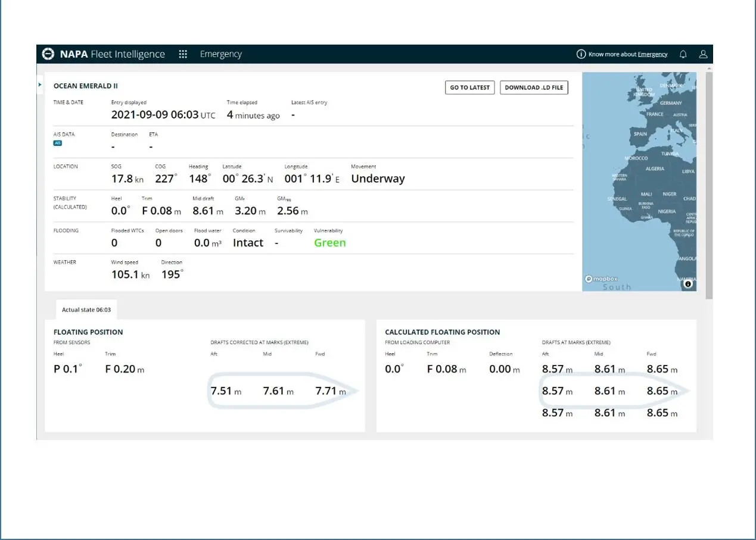Open the user profile icon

(703, 54)
